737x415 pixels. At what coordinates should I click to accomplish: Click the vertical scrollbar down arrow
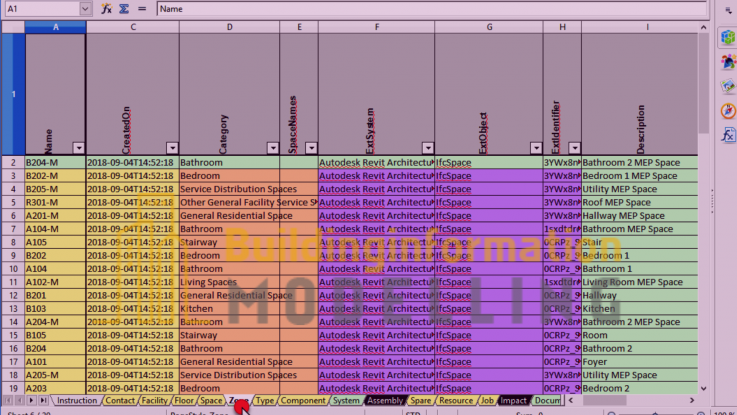coord(703,389)
